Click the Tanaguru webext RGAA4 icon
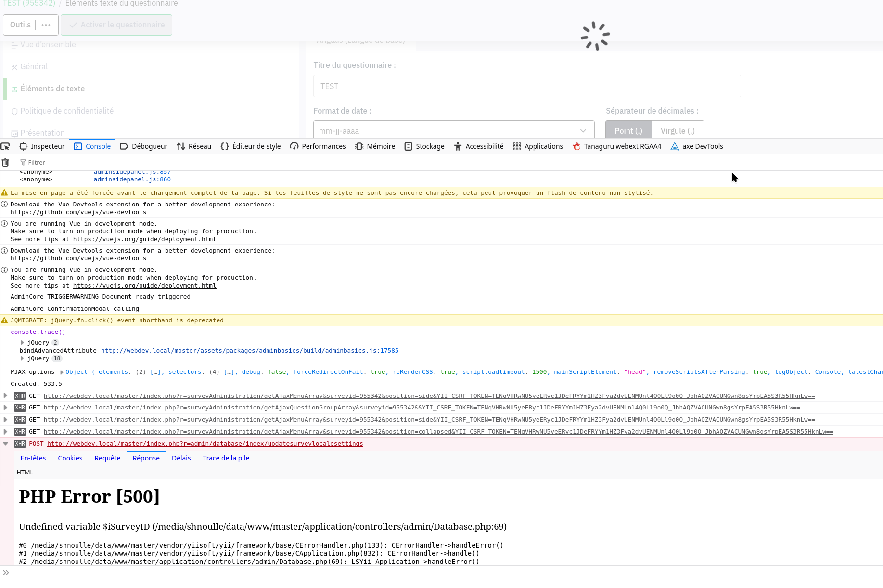The image size is (883, 588). click(576, 146)
